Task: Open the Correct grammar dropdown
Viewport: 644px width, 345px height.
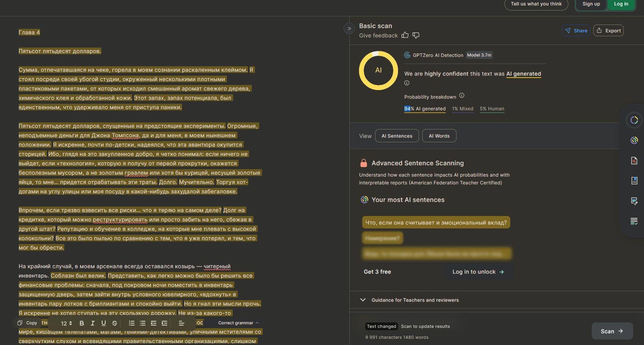Action: [238, 323]
